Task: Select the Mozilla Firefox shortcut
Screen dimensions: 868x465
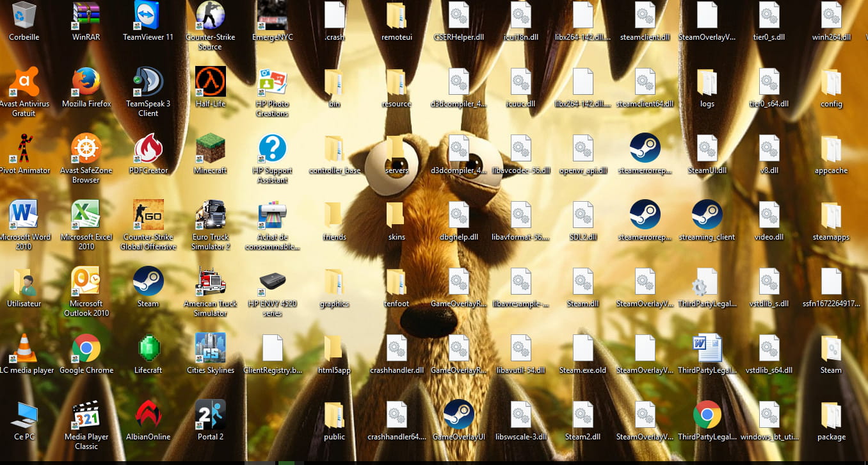Action: point(86,81)
